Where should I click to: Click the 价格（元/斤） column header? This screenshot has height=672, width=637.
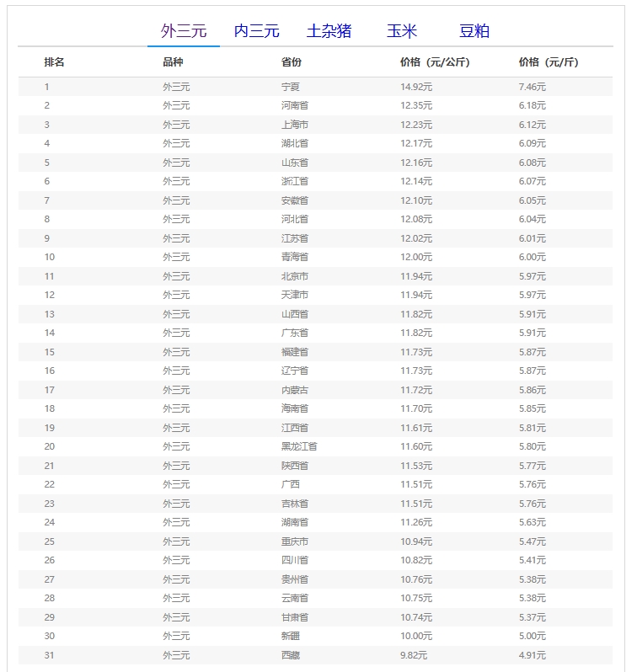tap(549, 62)
